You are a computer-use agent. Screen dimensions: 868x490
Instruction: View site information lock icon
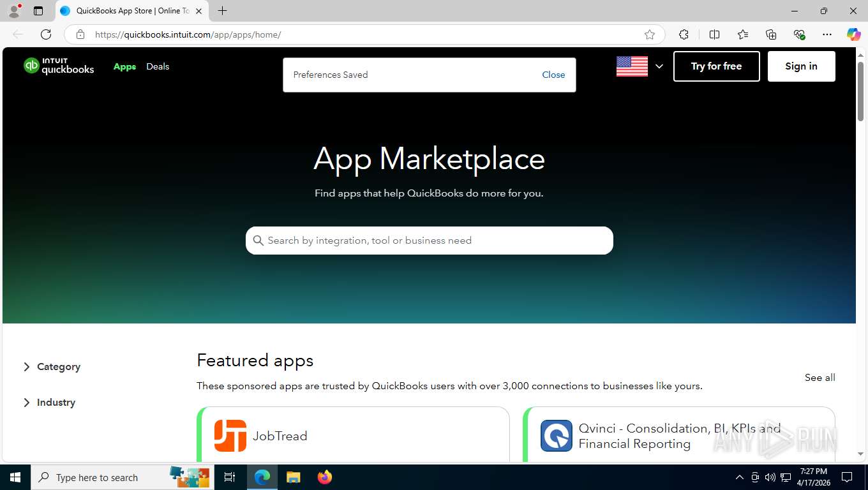(80, 34)
